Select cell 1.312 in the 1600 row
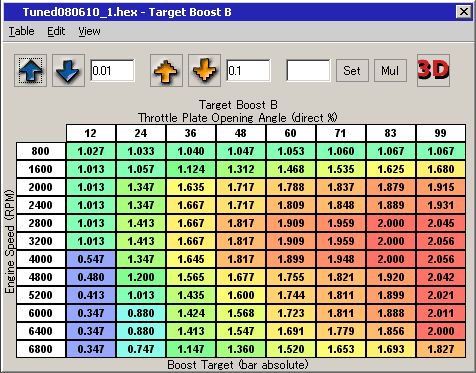Image resolution: width=476 pixels, height=373 pixels. click(241, 169)
